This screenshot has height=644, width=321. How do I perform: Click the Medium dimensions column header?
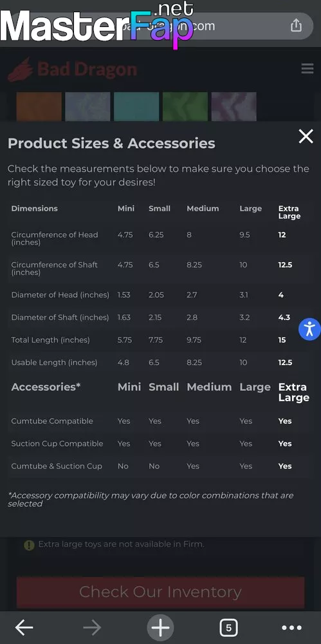coord(203,209)
